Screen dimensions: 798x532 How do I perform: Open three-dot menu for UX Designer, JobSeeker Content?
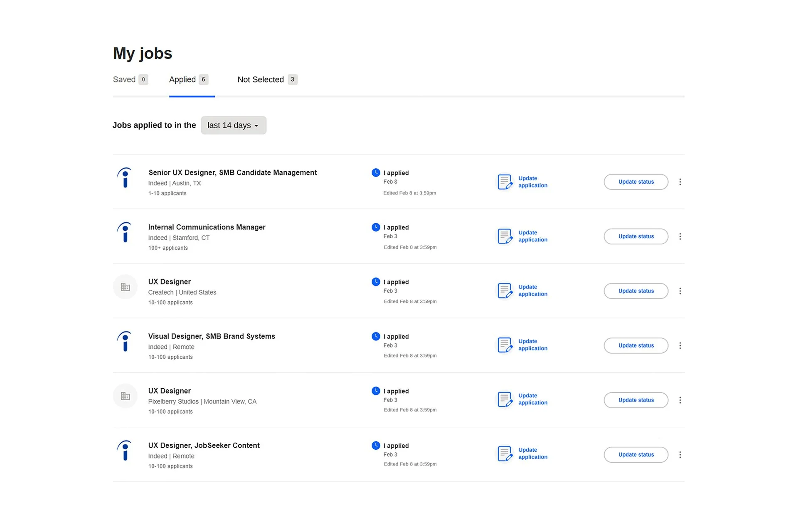click(680, 455)
